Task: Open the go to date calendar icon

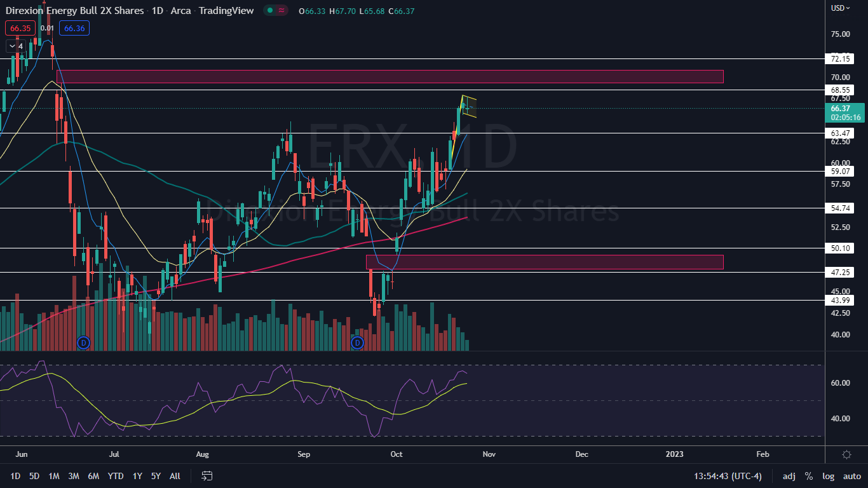Action: [x=207, y=475]
